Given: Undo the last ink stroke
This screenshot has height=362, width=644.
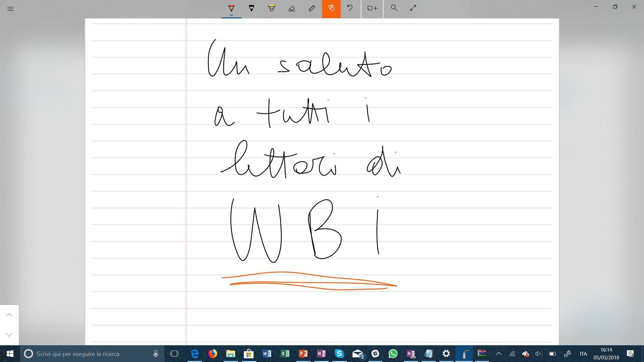Looking at the screenshot, I should [x=350, y=8].
